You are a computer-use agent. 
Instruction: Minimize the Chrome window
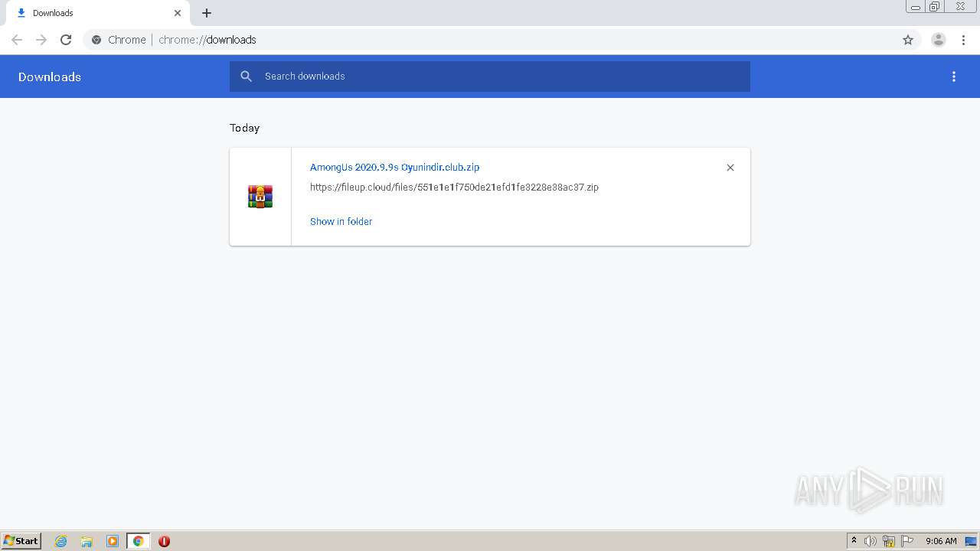(915, 7)
